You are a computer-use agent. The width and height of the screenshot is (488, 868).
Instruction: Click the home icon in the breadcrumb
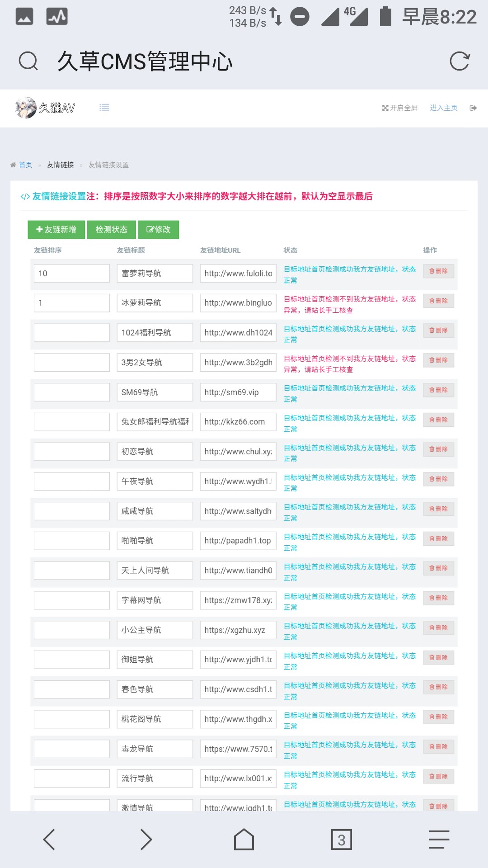coord(12,165)
